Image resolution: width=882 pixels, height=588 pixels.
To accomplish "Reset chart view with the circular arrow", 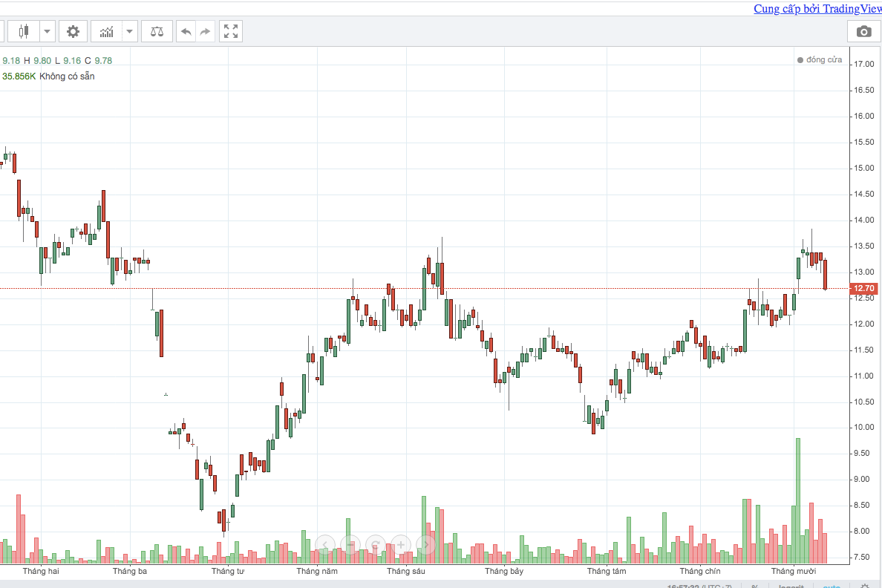I will pos(376,545).
